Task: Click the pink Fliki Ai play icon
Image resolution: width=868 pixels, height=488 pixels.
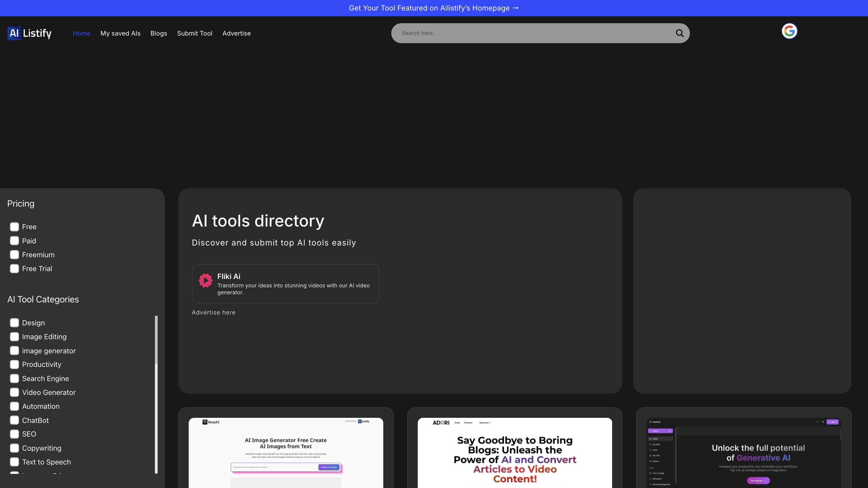Action: tap(206, 280)
